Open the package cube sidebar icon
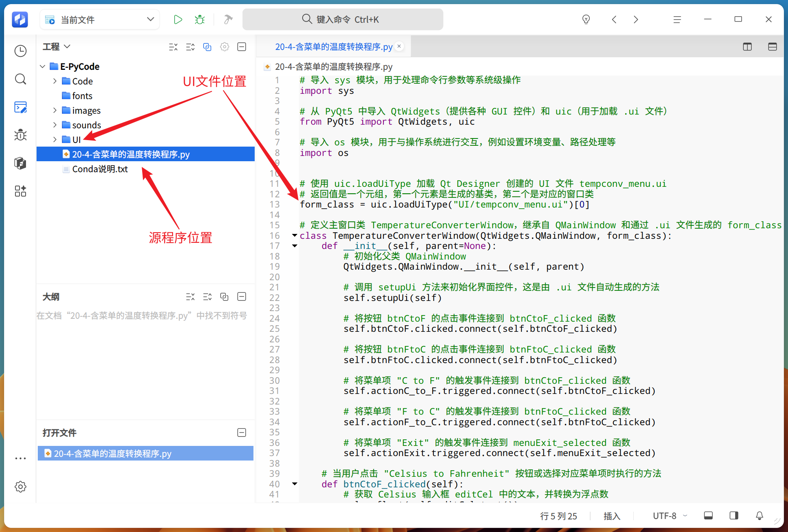This screenshot has width=788, height=532. (20, 163)
